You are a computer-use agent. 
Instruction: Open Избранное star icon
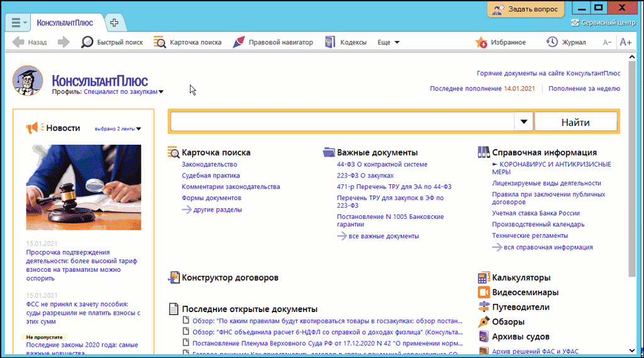481,42
